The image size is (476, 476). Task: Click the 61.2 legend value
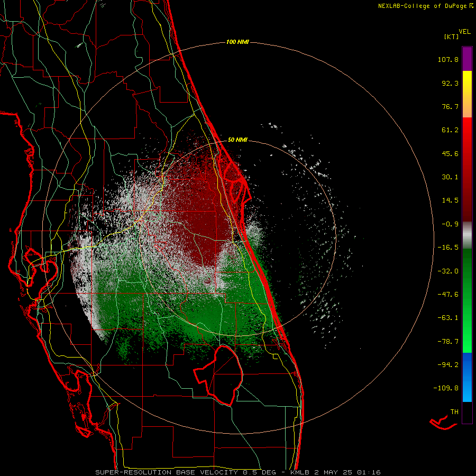pyautogui.click(x=450, y=130)
